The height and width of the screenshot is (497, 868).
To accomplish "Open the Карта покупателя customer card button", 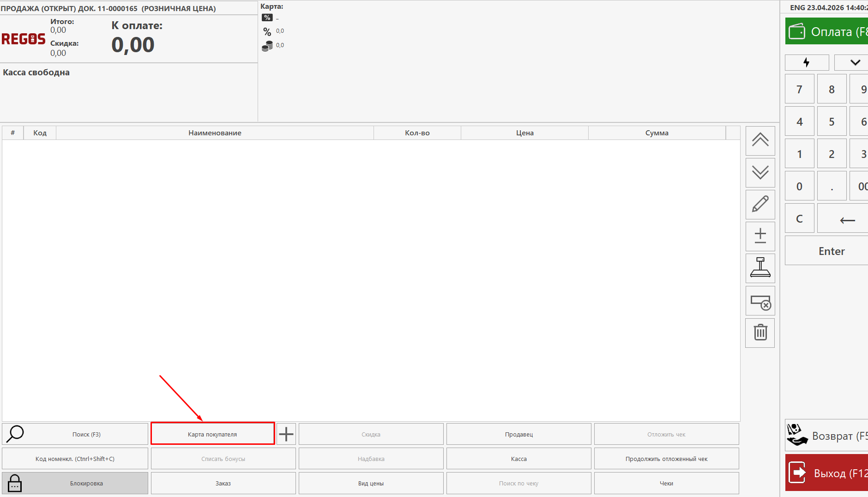I will (x=212, y=434).
